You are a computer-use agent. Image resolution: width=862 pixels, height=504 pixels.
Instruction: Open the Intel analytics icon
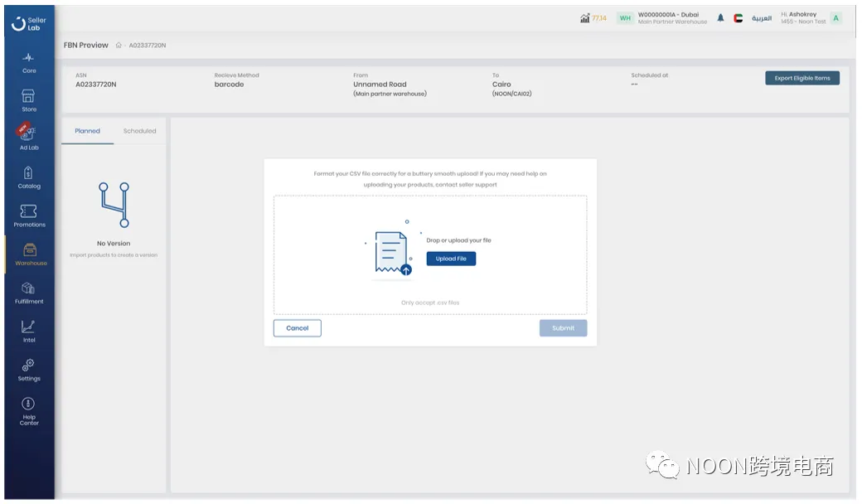(29, 330)
